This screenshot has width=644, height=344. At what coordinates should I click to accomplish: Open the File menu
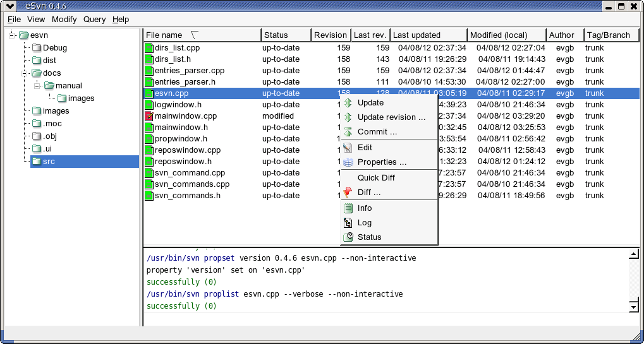14,20
